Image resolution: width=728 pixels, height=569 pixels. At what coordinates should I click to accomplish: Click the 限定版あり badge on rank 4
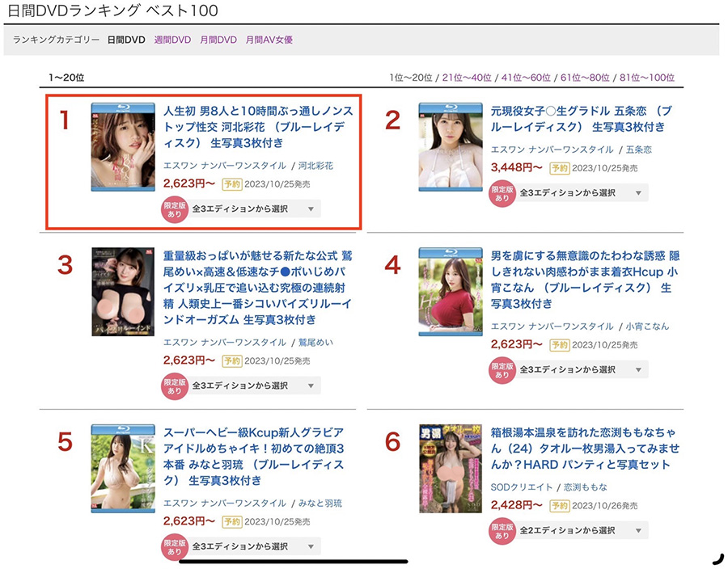tap(502, 370)
